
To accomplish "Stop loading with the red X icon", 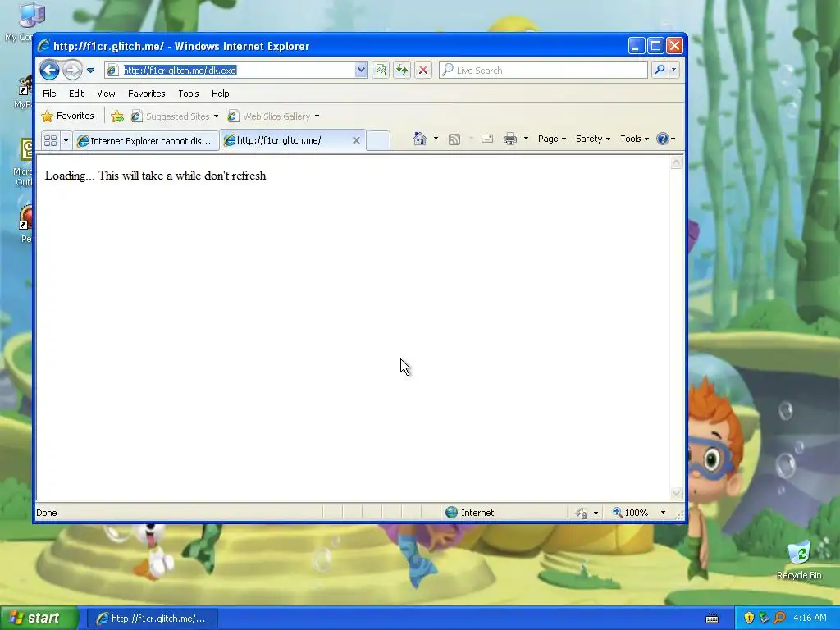I will tap(423, 71).
